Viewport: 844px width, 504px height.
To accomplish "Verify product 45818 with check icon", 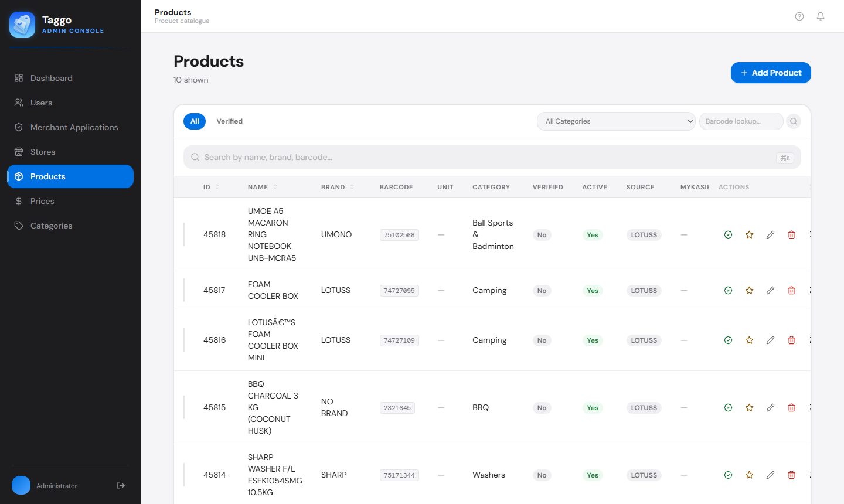I will point(728,234).
